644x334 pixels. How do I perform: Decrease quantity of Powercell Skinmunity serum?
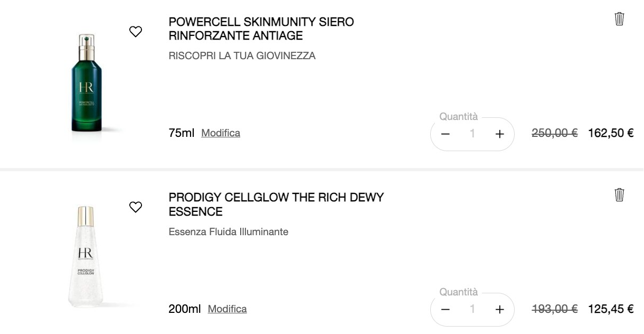point(445,134)
